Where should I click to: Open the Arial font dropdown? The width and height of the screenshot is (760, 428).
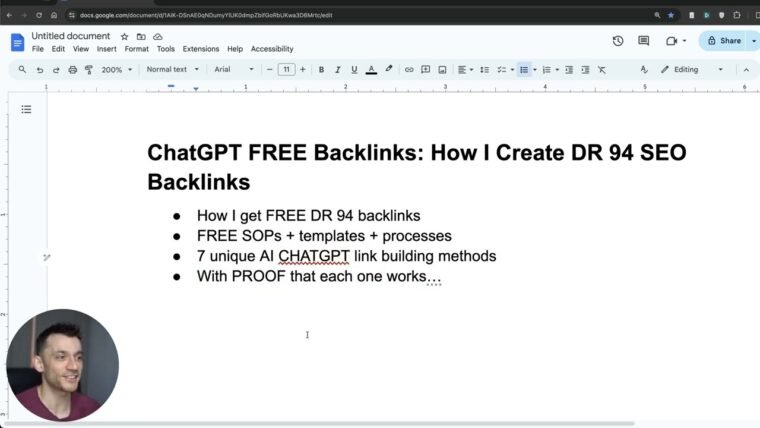(x=234, y=69)
